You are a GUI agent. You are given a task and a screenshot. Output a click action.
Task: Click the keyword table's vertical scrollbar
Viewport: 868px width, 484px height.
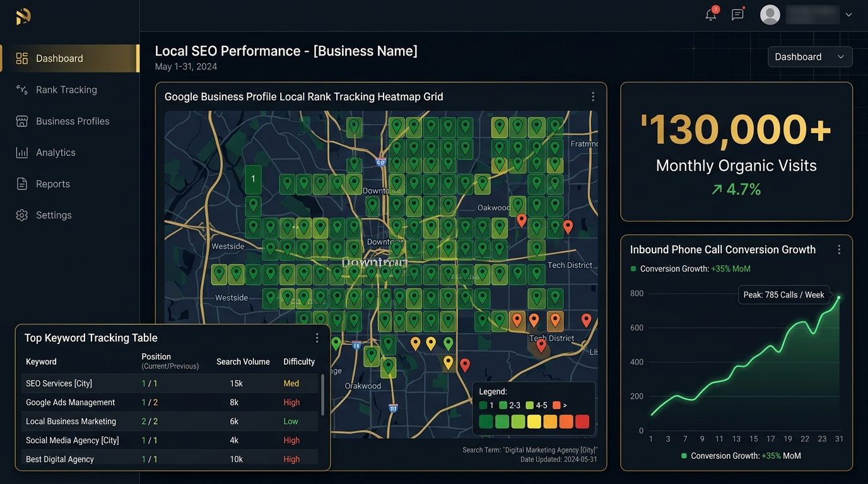pyautogui.click(x=323, y=395)
